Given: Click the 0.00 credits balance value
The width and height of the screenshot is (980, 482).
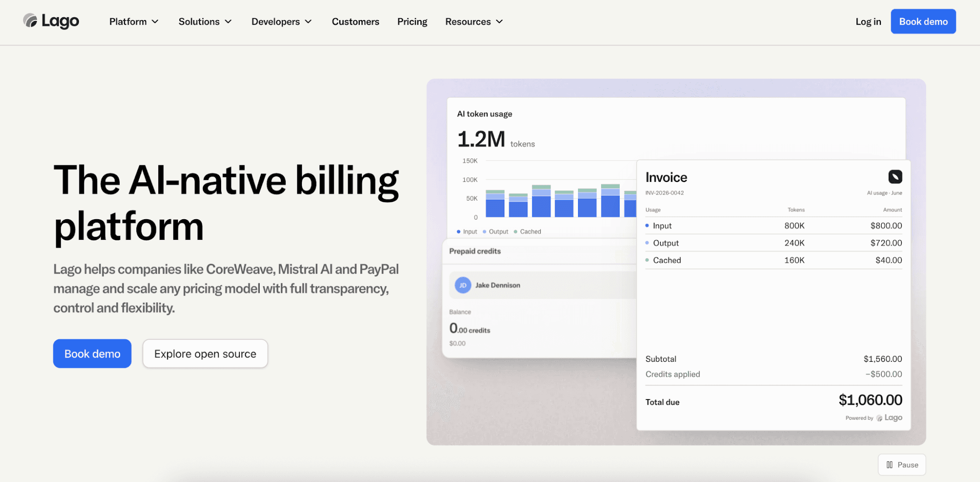Looking at the screenshot, I should click(470, 328).
